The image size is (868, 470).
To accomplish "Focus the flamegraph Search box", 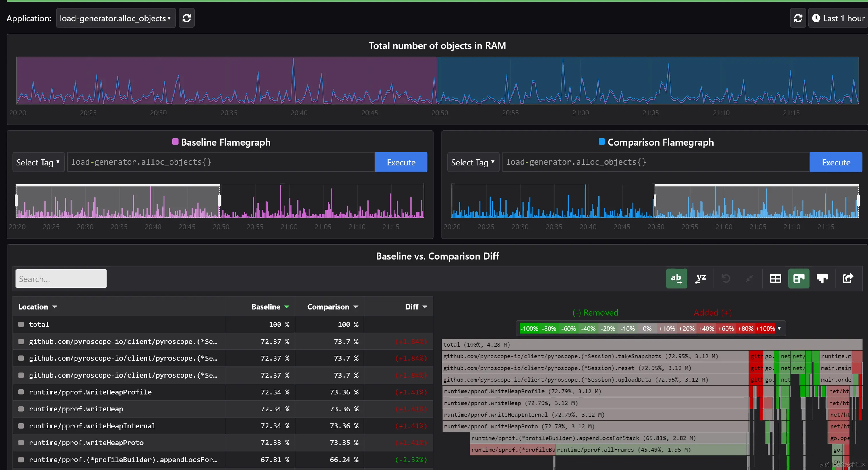I will pyautogui.click(x=61, y=279).
